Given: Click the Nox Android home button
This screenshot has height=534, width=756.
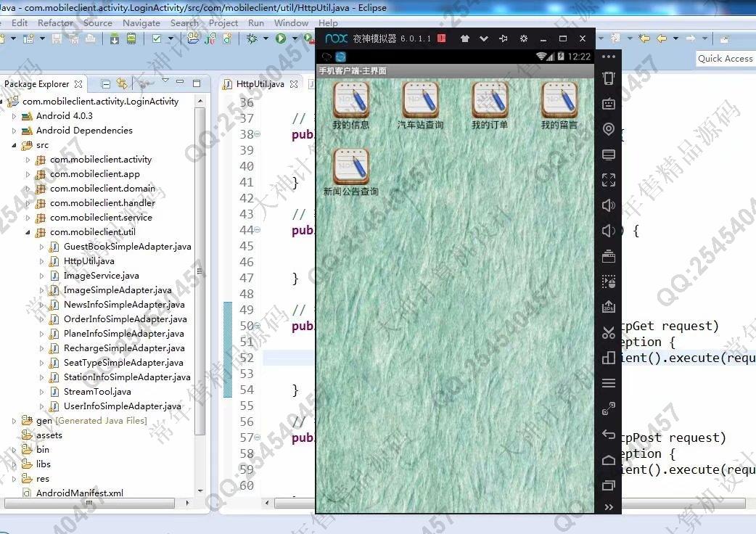Looking at the screenshot, I should [609, 460].
